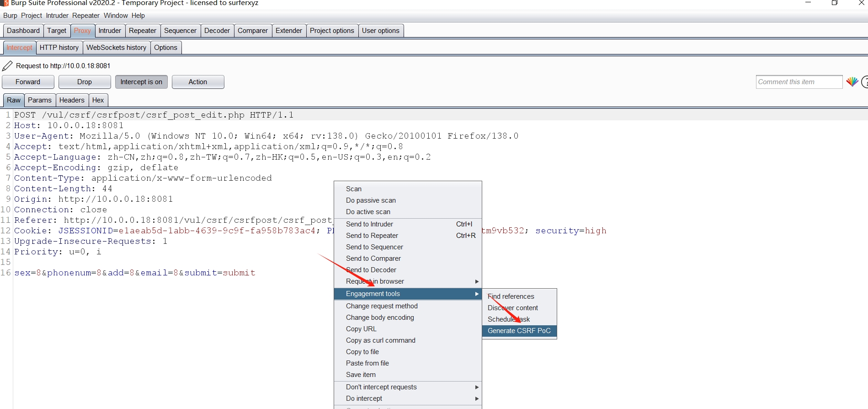Click the Comment this item field
Screen dimensions: 868x409
[x=799, y=82]
